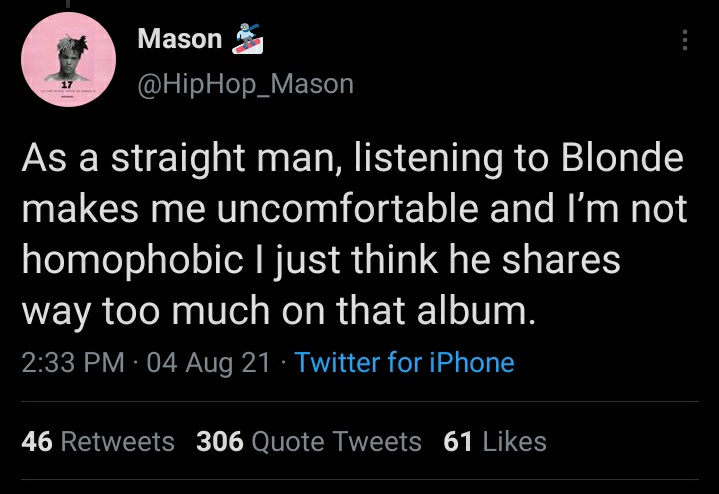The image size is (719, 494).
Task: Visit the @HipHop_Mason handle
Action: point(245,83)
